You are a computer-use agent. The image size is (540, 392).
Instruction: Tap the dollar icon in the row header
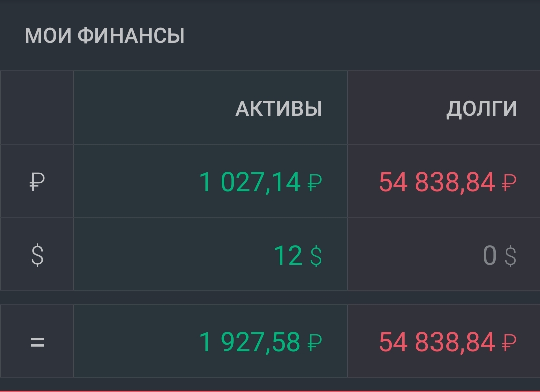(37, 255)
